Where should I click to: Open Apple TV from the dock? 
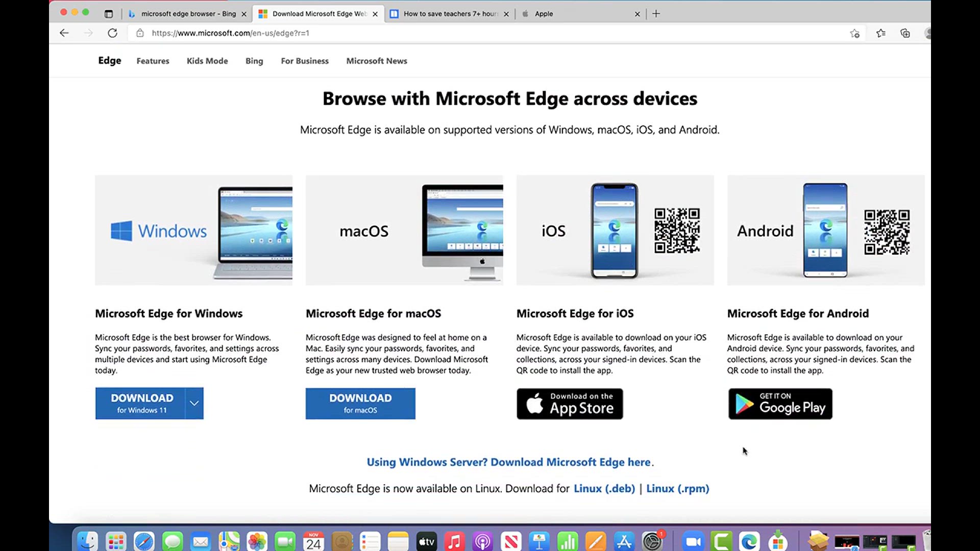tap(426, 541)
